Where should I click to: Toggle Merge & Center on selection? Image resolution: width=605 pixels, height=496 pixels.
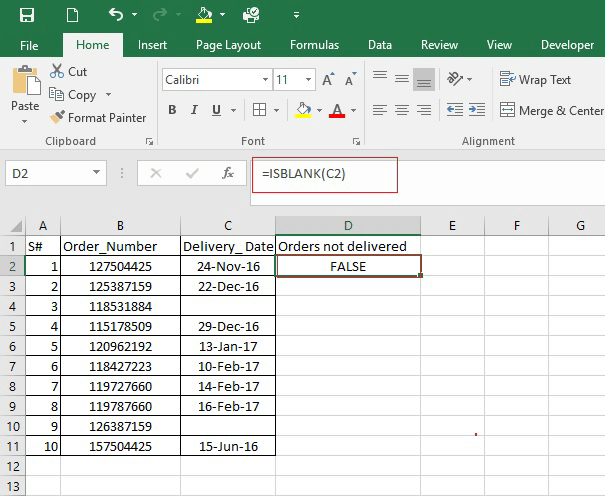point(551,110)
